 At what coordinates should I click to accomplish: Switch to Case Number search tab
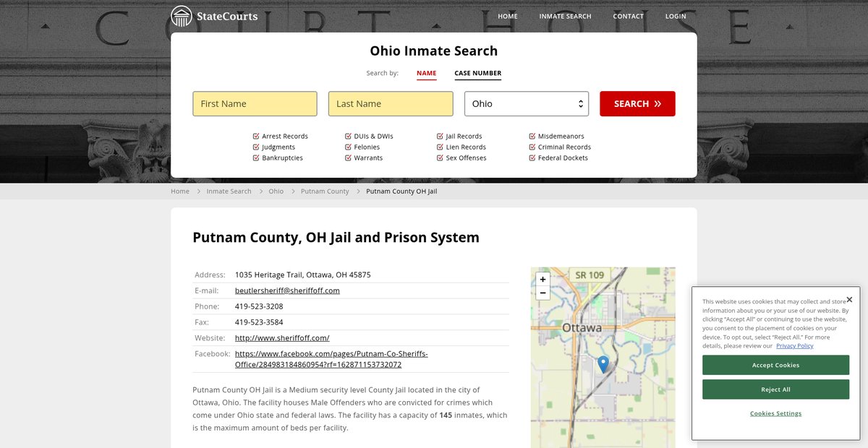(x=477, y=73)
